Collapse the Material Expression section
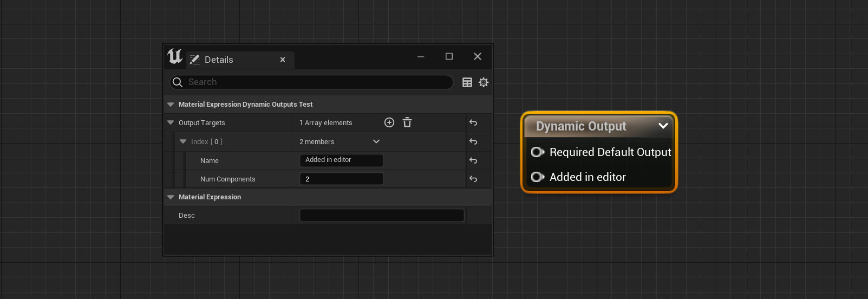This screenshot has height=299, width=868. click(x=171, y=197)
